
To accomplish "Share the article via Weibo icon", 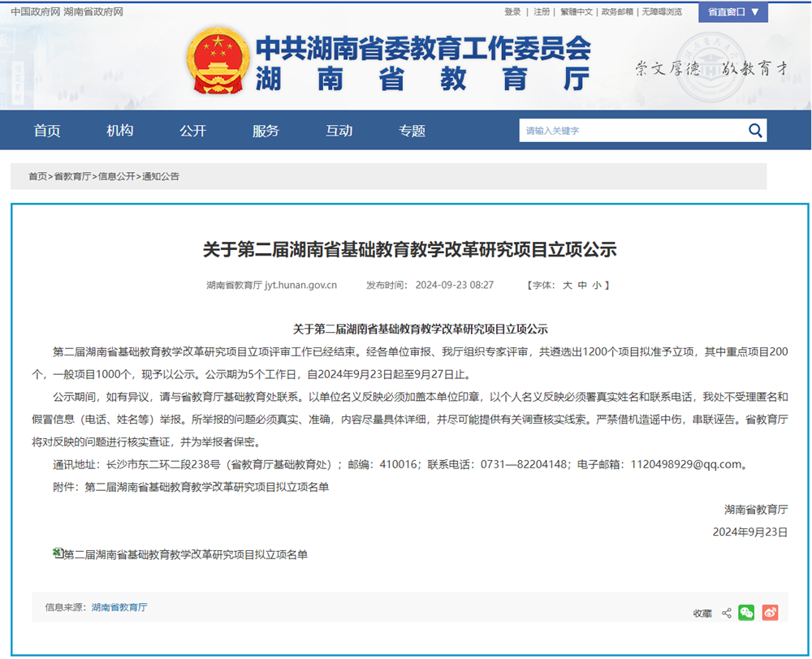I will (770, 613).
